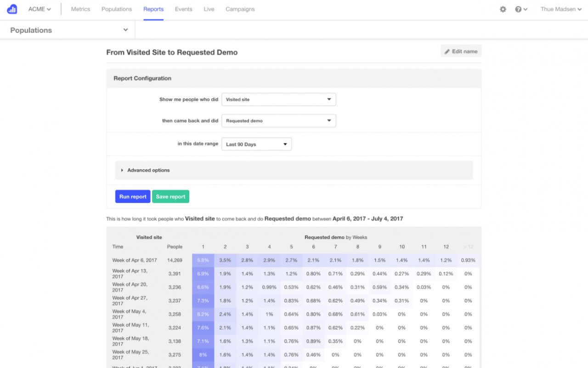Open the Visited site event dropdown
The height and width of the screenshot is (368, 588).
pos(279,99)
